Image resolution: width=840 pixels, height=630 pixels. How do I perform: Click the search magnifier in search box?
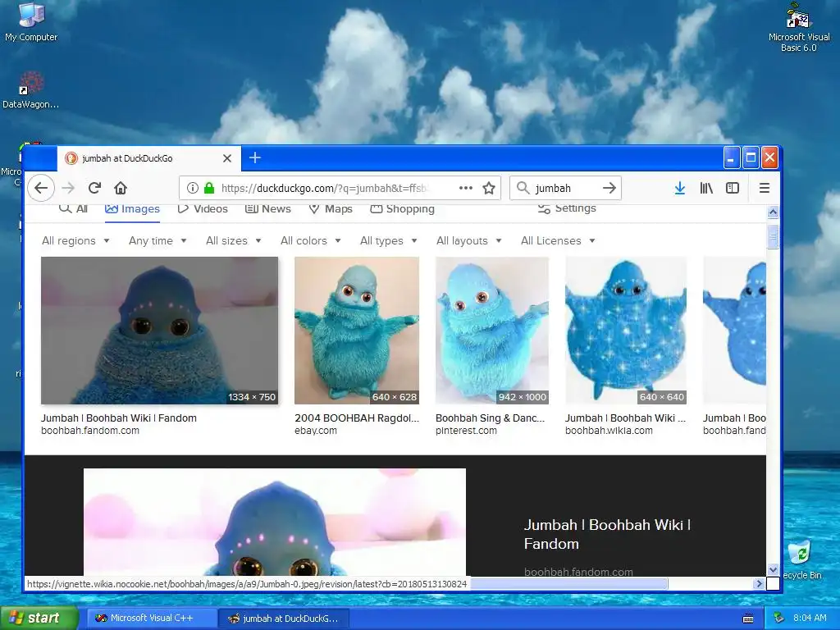[x=523, y=188]
